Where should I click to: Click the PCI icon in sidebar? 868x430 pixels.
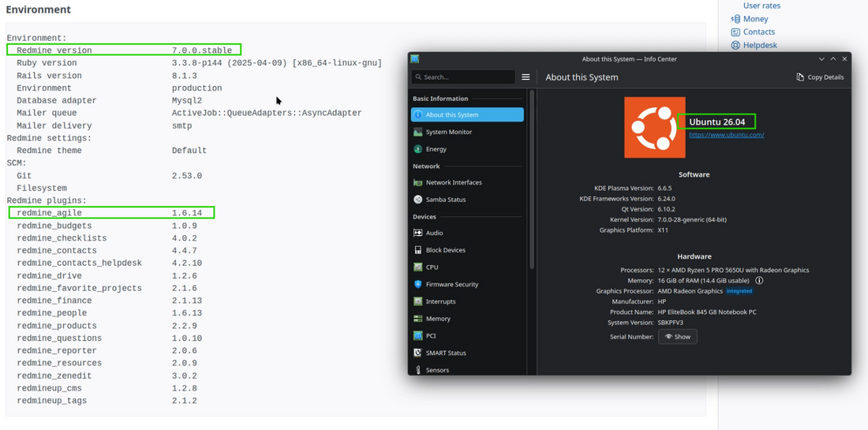(418, 336)
